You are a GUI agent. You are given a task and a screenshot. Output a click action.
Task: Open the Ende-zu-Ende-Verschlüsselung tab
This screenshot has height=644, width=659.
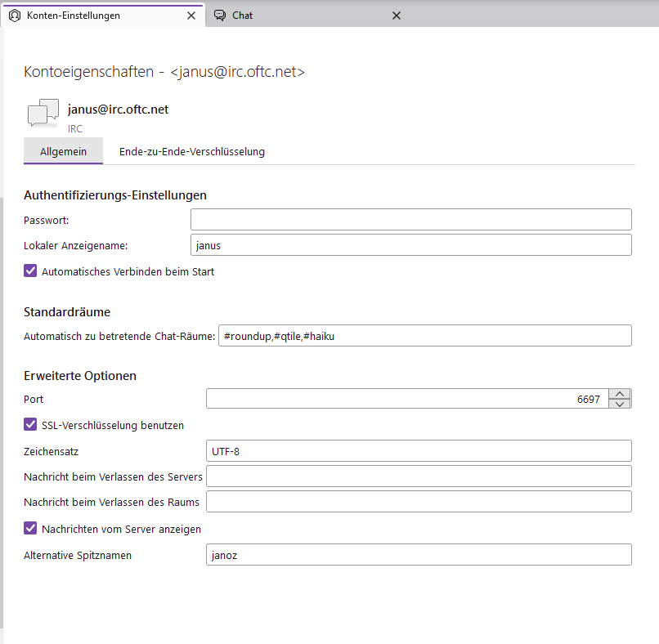click(192, 152)
